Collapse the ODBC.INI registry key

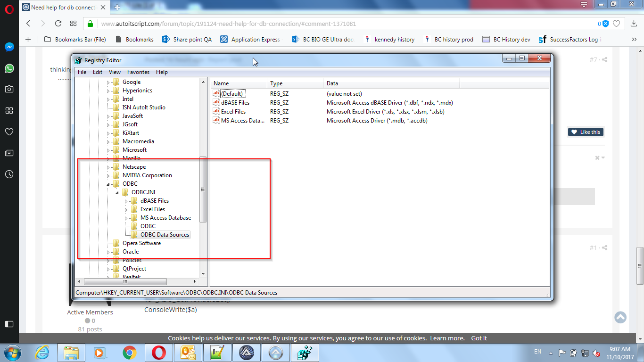tap(117, 192)
